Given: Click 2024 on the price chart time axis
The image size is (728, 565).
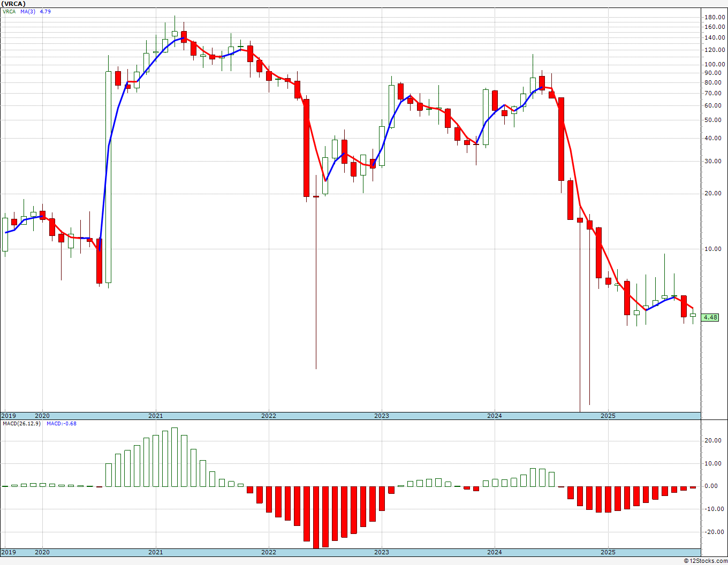Looking at the screenshot, I should [495, 416].
